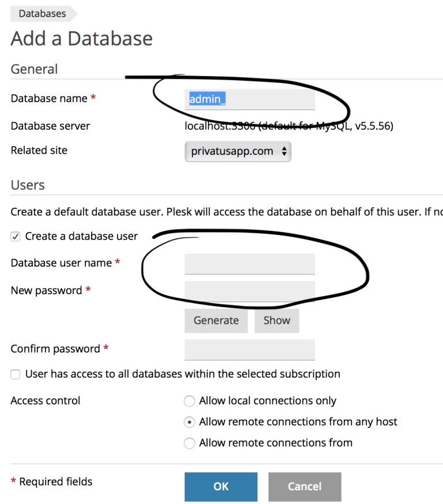This screenshot has width=443, height=504.
Task: Click the User has access to all databases label
Action: click(182, 374)
